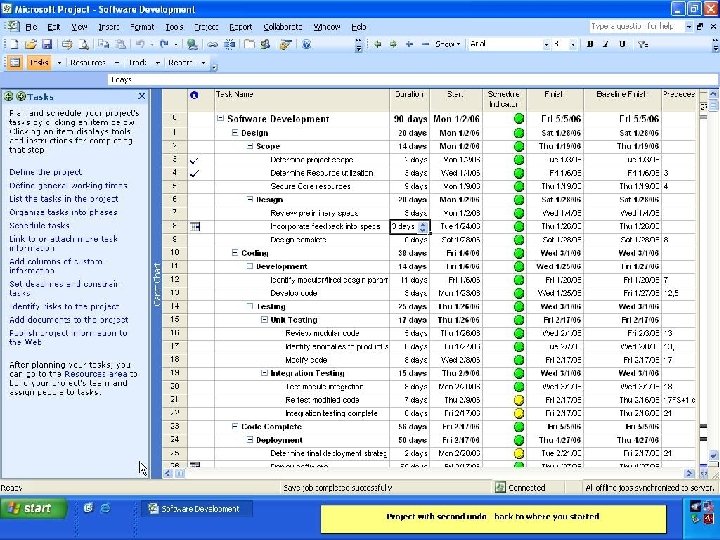Collapse the Unit Testing summary task
Image resolution: width=720 pixels, height=540 pixels.
point(264,320)
